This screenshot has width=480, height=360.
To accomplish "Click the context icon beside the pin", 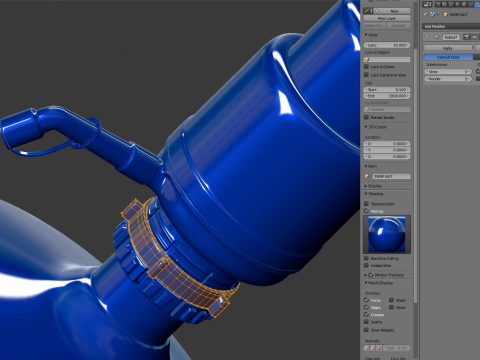I will (432, 14).
